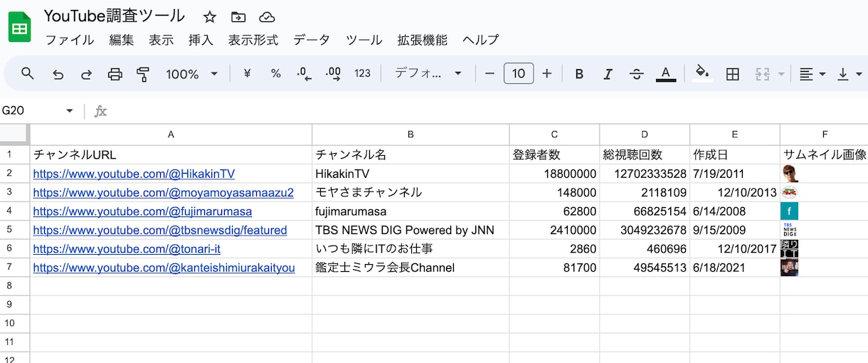Select cell containing 18800000
The height and width of the screenshot is (363, 868).
554,174
